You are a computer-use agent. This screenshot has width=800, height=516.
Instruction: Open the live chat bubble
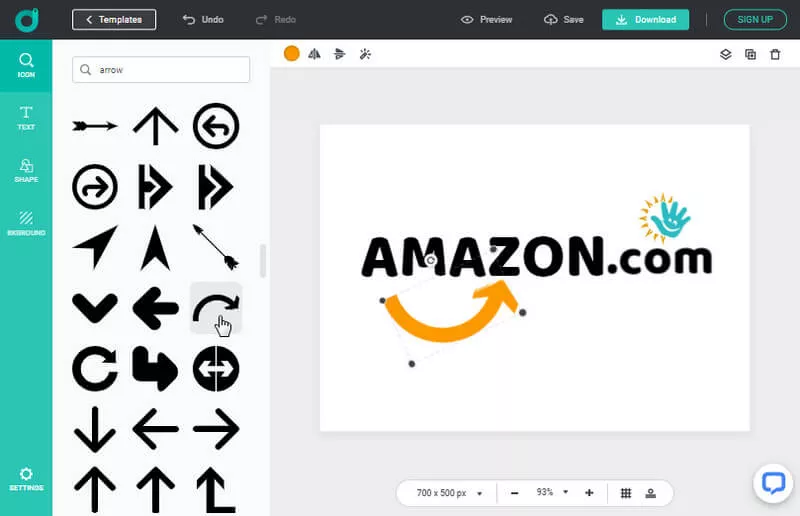(773, 483)
